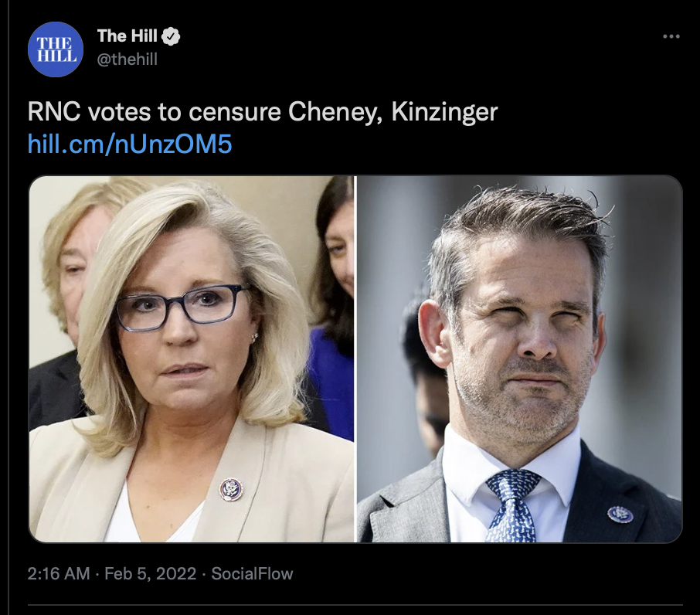Click the lapel pin on the dark suit
Screen dimensions: 700x615
click(620, 514)
